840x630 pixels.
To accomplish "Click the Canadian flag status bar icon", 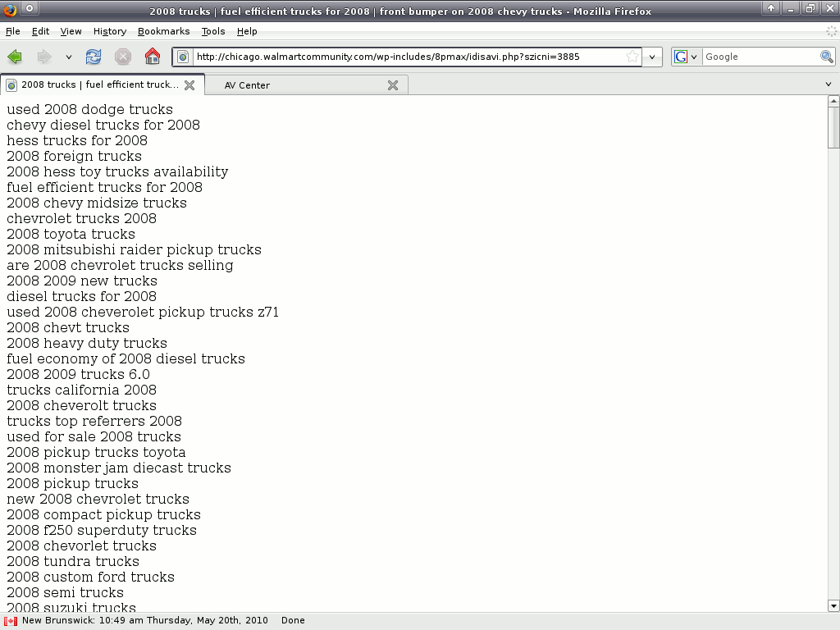I will [11, 620].
